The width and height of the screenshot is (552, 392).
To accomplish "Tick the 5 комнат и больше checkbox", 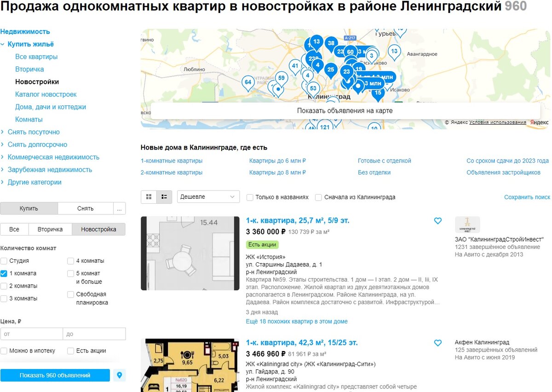I will pyautogui.click(x=70, y=273).
